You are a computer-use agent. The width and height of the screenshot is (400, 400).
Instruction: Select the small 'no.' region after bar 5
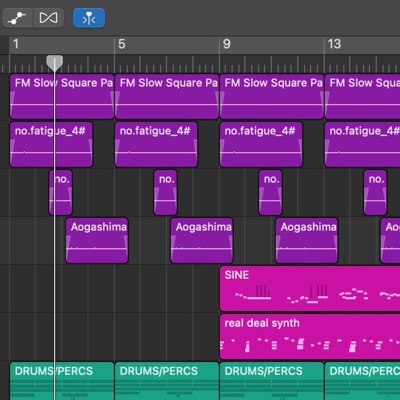tap(165, 193)
